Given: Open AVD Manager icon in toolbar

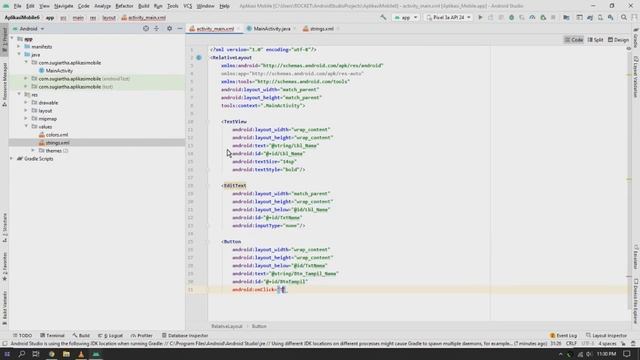Looking at the screenshot, I should 600,18.
